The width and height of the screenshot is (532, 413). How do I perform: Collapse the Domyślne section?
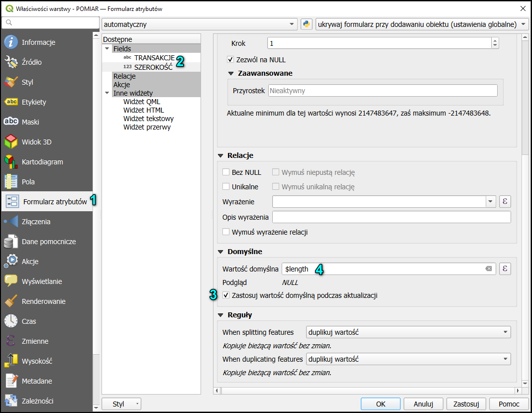pos(221,252)
